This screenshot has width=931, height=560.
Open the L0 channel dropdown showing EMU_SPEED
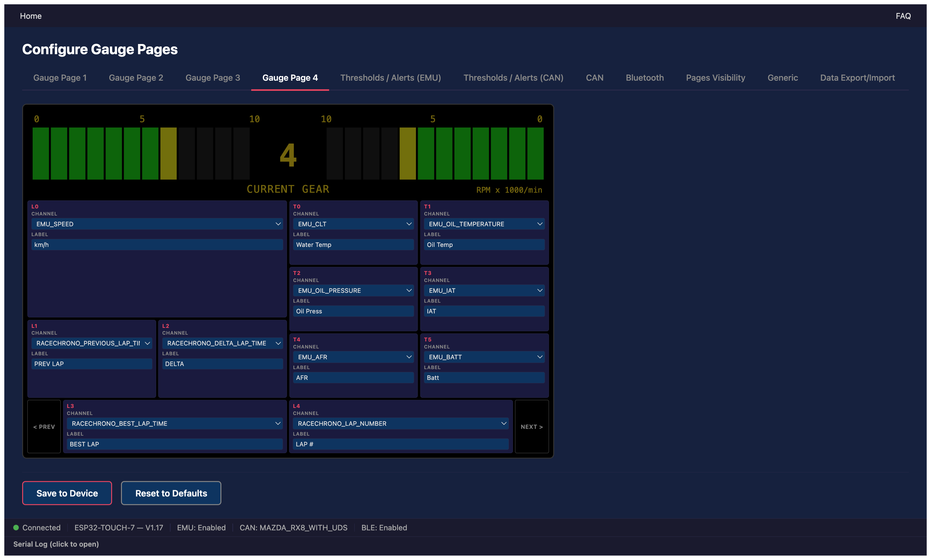(157, 224)
